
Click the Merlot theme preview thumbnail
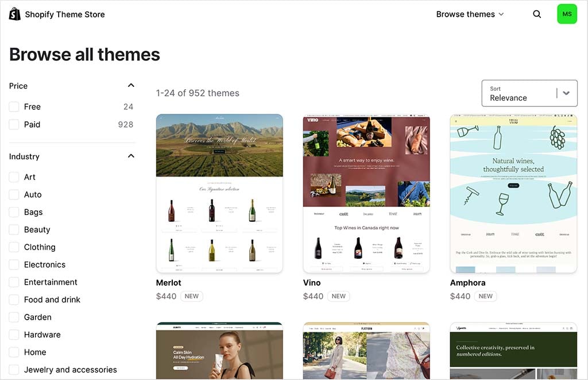(x=219, y=193)
